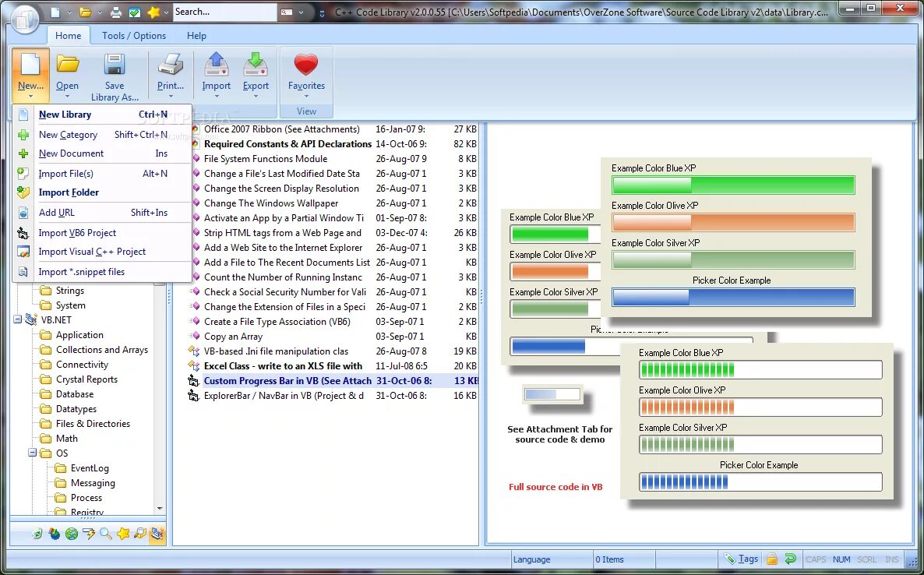Click the yellow star favorites icon in bottom bar

122,534
